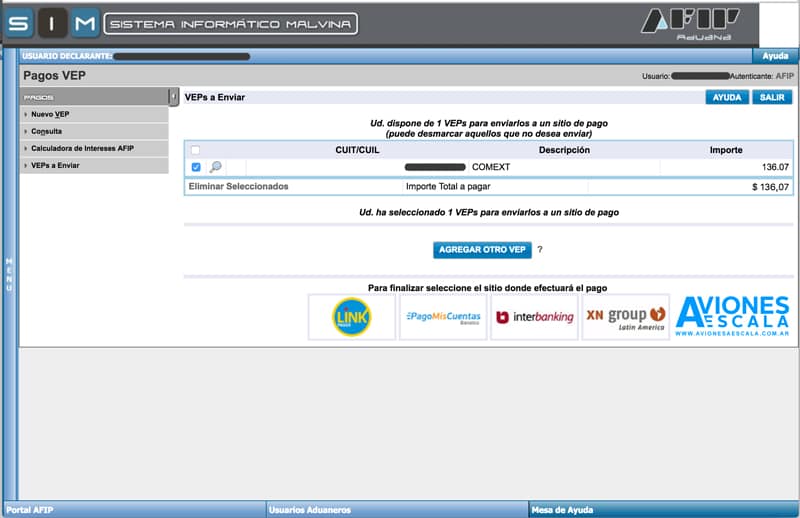This screenshot has width=800, height=518.
Task: Choose Interbanking as payment site
Action: pyautogui.click(x=534, y=317)
